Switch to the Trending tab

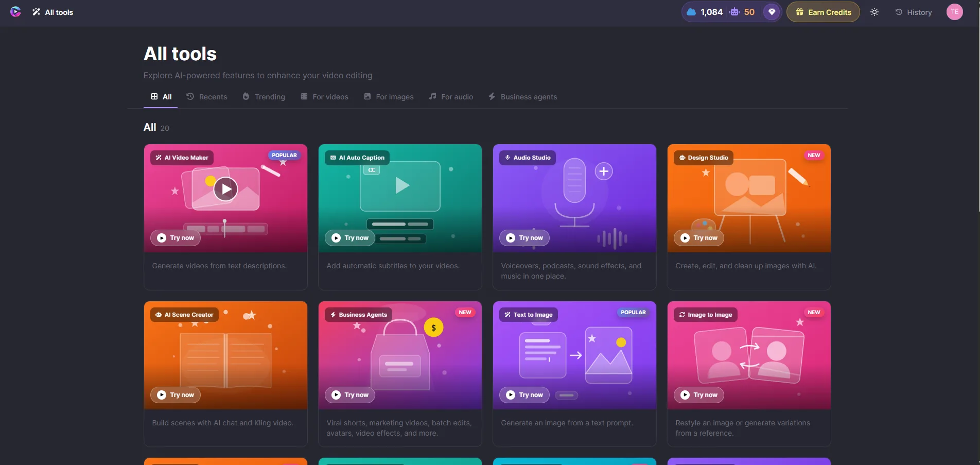(x=264, y=97)
